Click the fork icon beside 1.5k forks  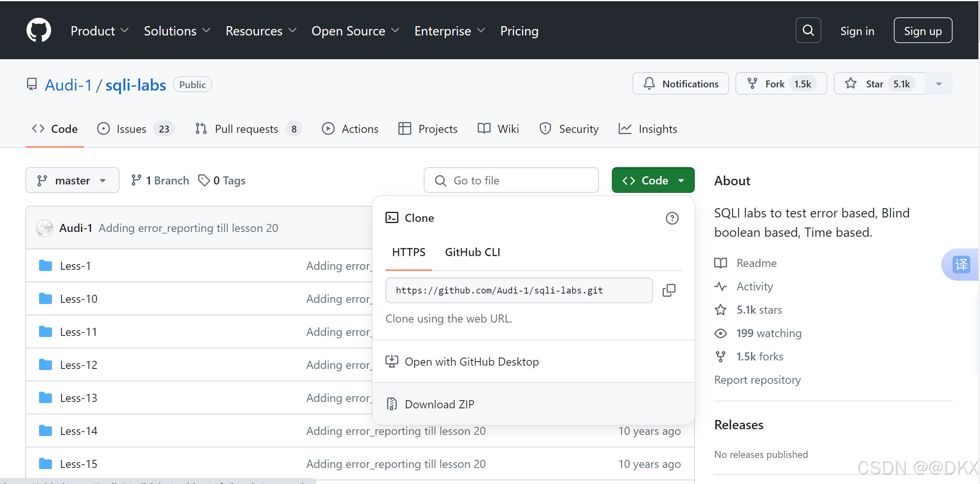[721, 356]
